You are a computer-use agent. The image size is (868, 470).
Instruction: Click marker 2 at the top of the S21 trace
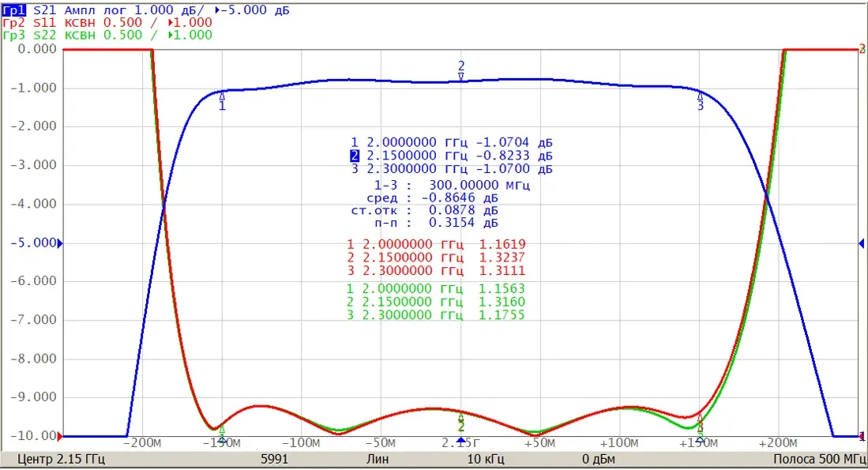pos(461,71)
